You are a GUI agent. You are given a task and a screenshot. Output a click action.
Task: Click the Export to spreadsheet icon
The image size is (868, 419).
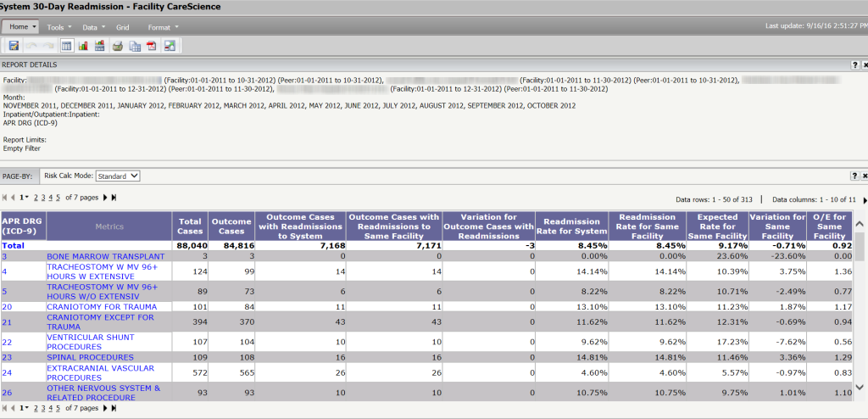point(135,46)
